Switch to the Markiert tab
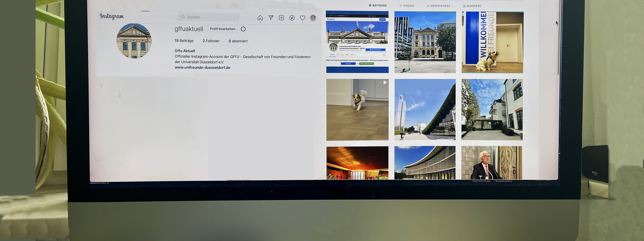Screen dimensions: 644x241 pyautogui.click(x=472, y=6)
